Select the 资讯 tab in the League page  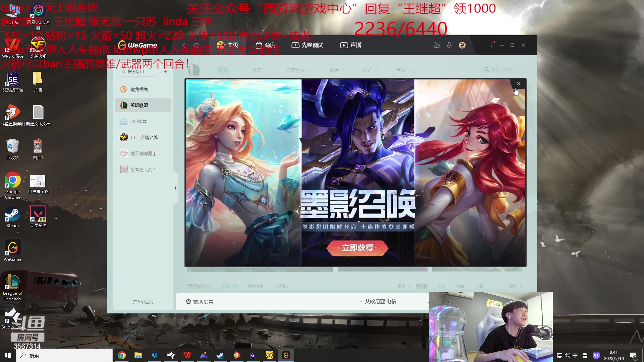pos(223,70)
